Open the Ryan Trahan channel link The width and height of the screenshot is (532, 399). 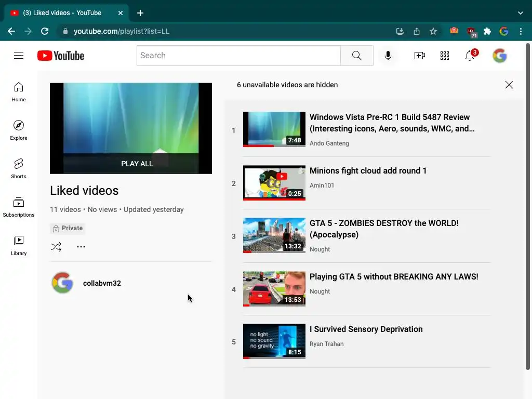pos(326,344)
